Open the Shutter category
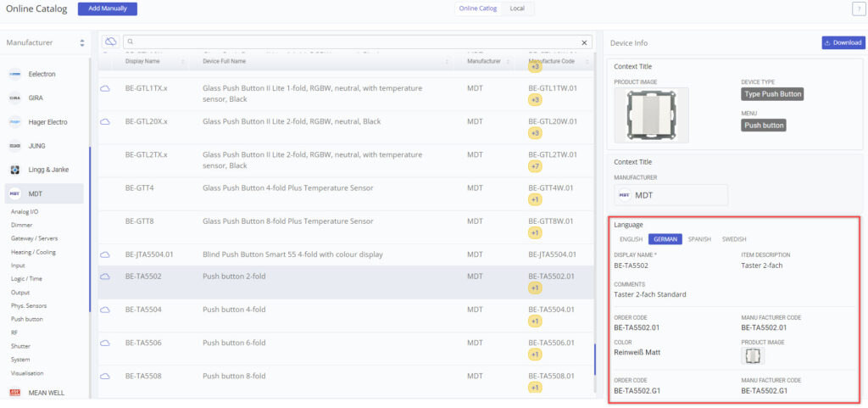The height and width of the screenshot is (408, 868). pyautogui.click(x=20, y=346)
